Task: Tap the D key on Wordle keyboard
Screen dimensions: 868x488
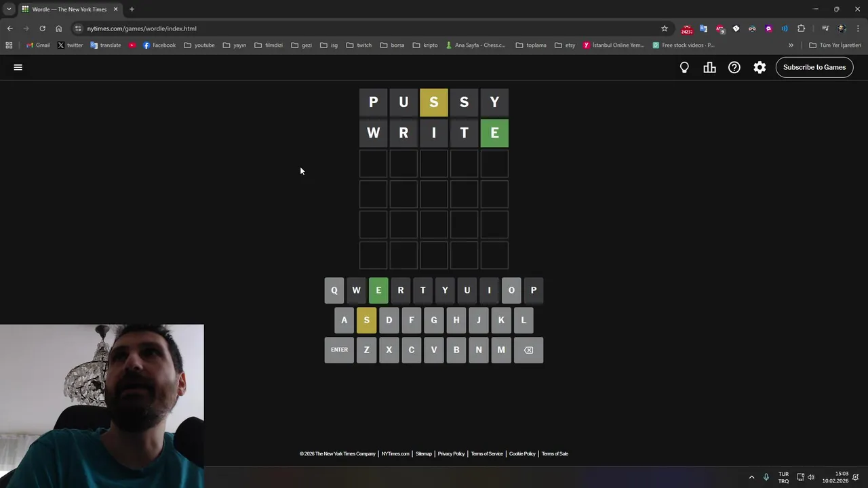Action: [389, 320]
